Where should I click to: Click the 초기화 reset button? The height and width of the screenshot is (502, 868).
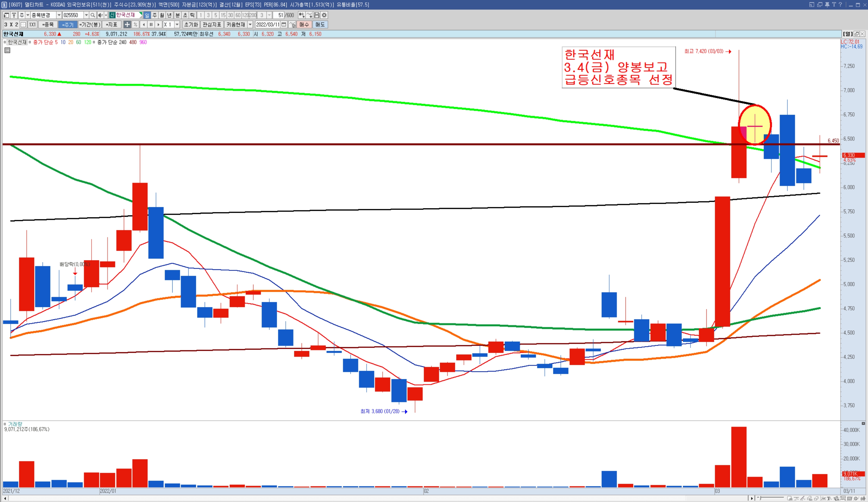191,24
